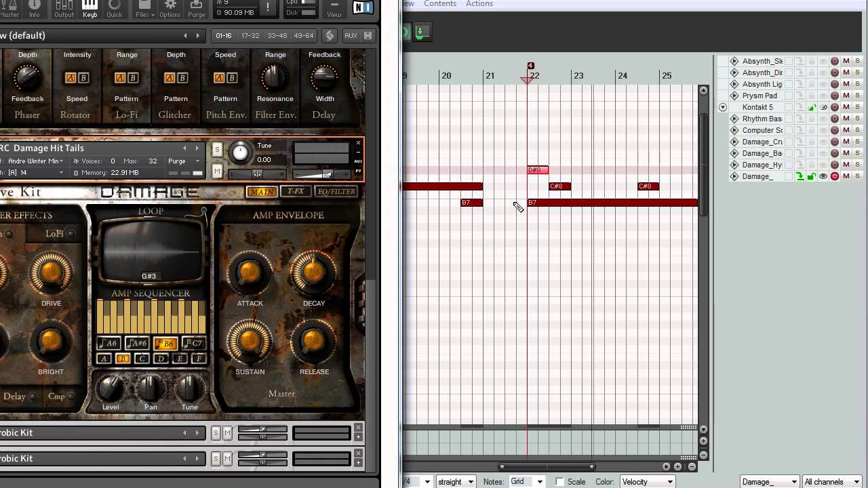Solo the Damage Hit Tails instrument
Screen dimensions: 868x488
point(217,149)
